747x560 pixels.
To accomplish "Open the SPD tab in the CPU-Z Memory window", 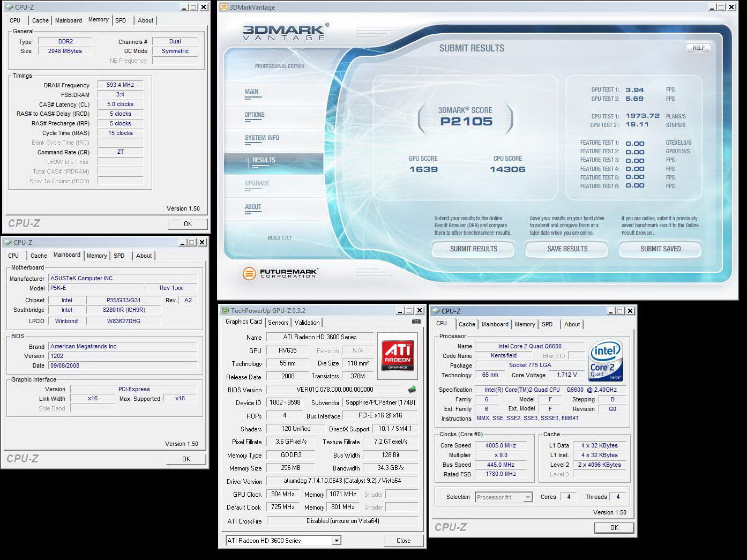I will click(121, 20).
